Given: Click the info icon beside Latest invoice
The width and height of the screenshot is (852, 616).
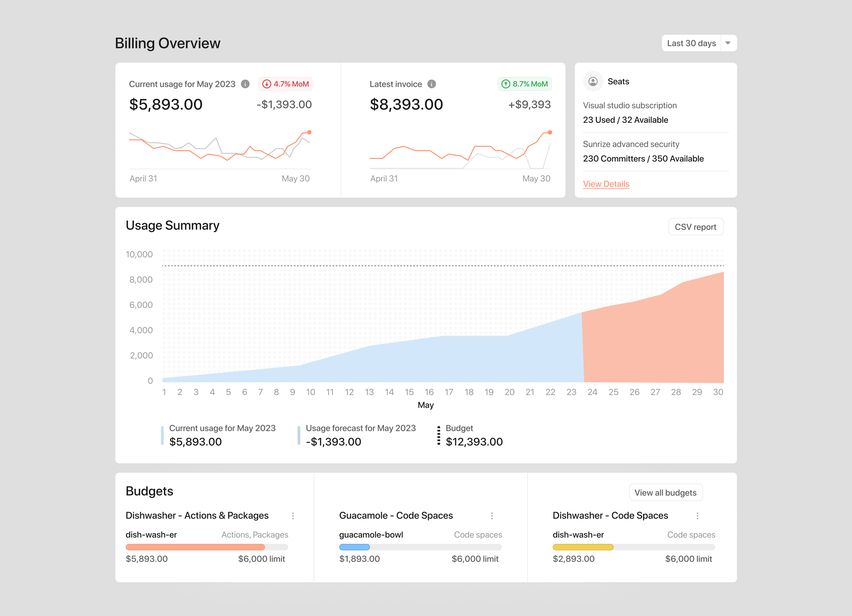Looking at the screenshot, I should (x=431, y=84).
